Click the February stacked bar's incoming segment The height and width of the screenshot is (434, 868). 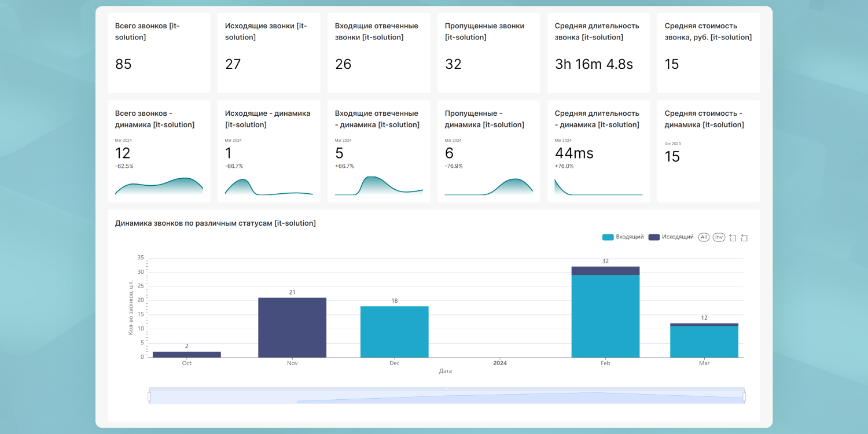[605, 316]
